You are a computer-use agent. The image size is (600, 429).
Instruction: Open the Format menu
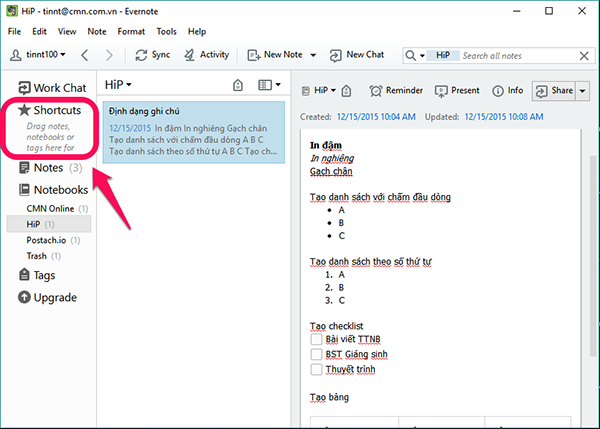pos(131,31)
